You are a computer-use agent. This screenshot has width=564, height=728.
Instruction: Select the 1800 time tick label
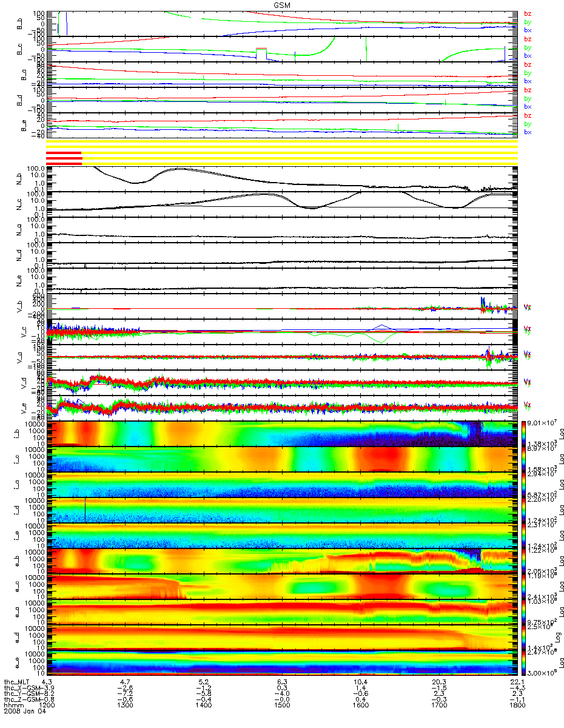coord(517,706)
